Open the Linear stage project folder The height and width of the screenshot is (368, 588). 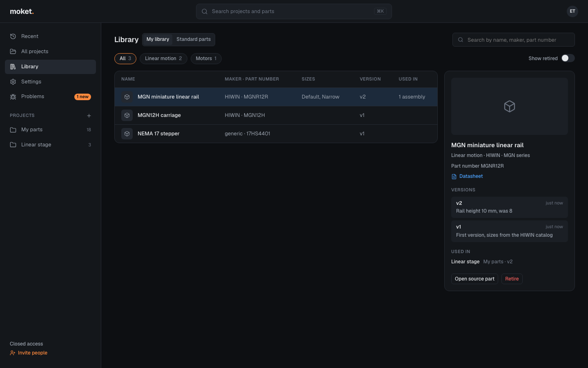(x=50, y=145)
